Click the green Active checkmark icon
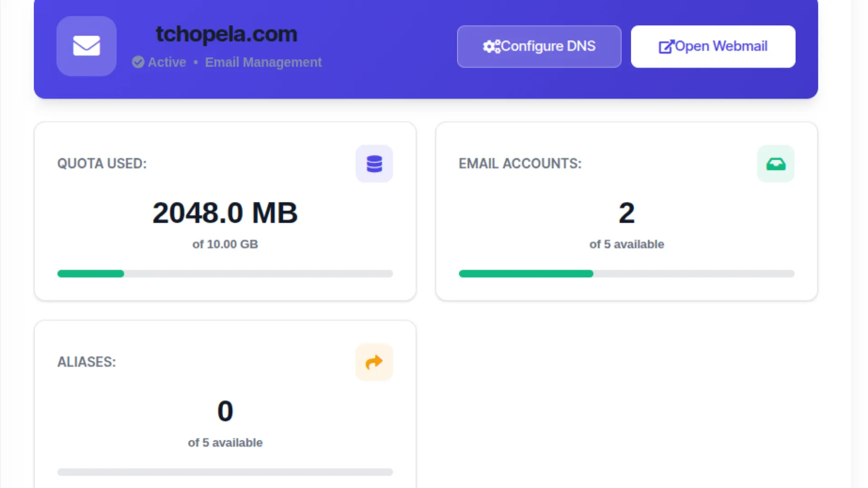This screenshot has width=868, height=488. [x=138, y=62]
